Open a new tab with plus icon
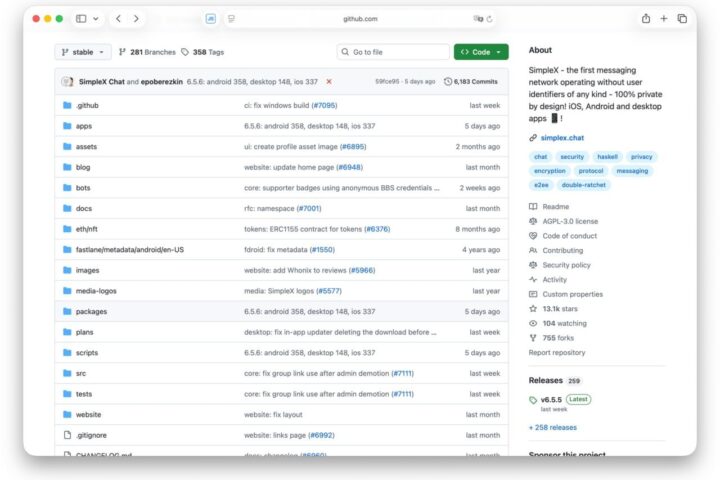The height and width of the screenshot is (480, 720). tap(664, 18)
